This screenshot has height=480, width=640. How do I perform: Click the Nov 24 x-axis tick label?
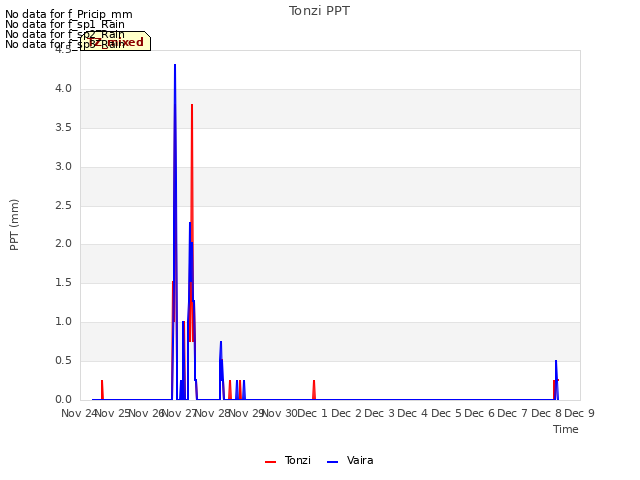pyautogui.click(x=79, y=413)
